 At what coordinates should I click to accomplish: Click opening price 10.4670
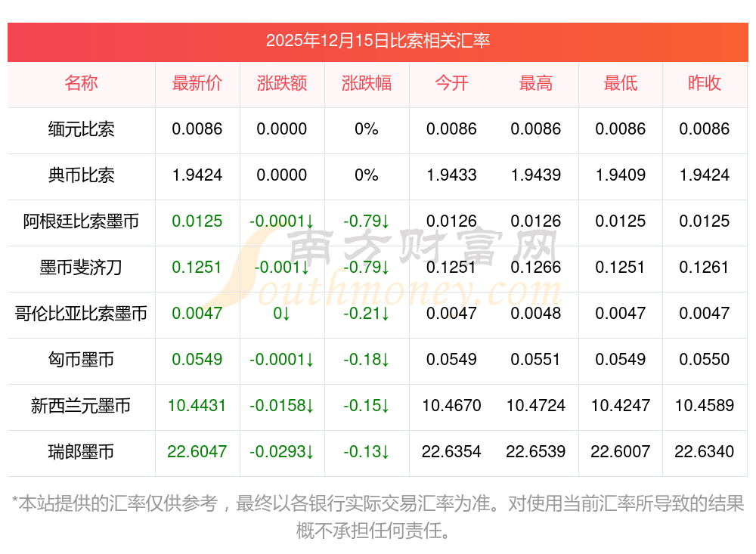pyautogui.click(x=451, y=406)
